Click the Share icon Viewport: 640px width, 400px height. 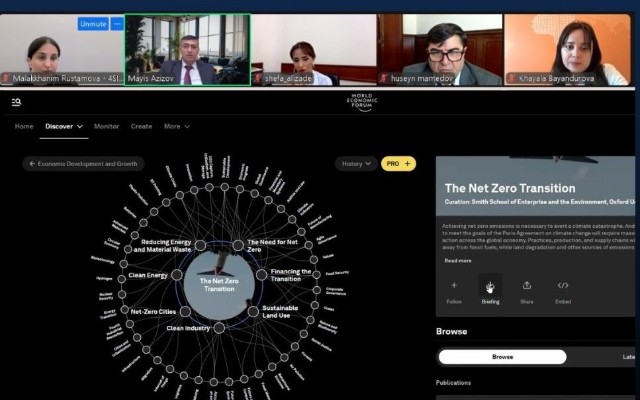click(527, 285)
